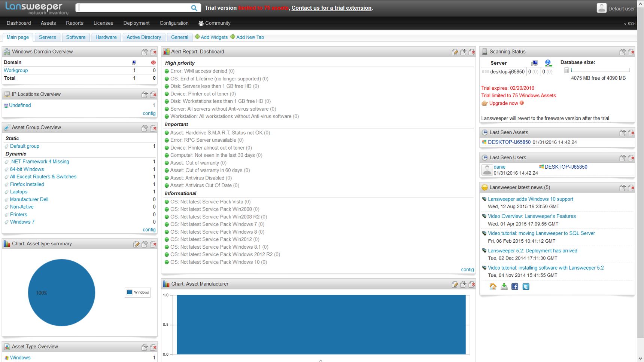Click Add Widgets
Image resolution: width=644 pixels, height=362 pixels.
(x=211, y=37)
